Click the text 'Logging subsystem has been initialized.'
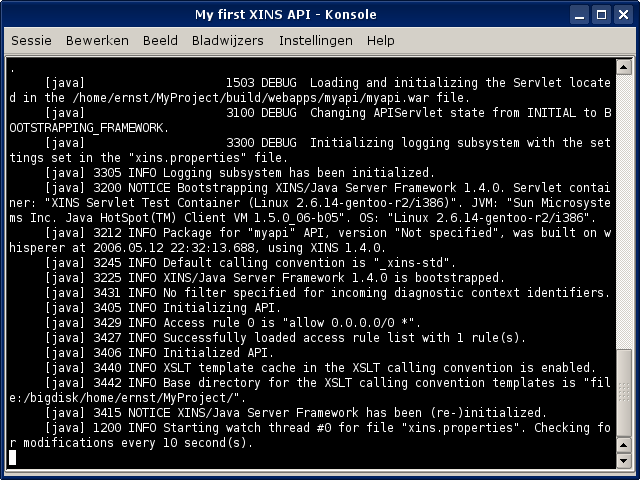Viewport: 640px width, 480px height. (299, 173)
